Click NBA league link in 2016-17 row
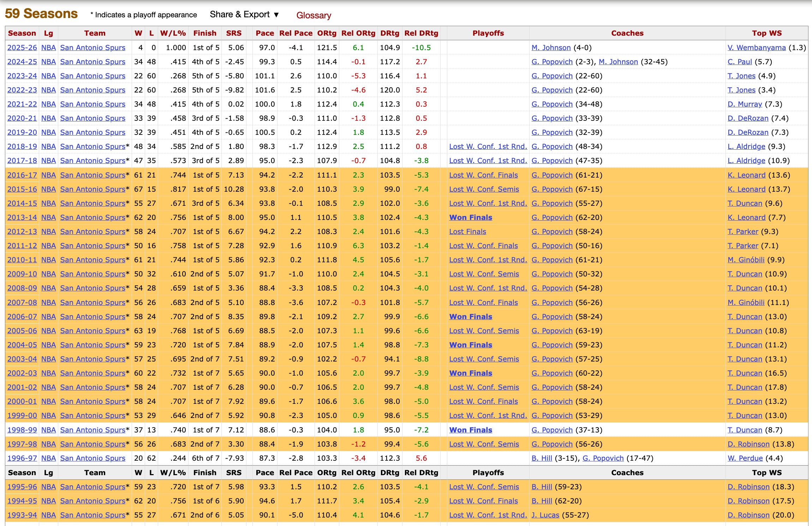 (48, 175)
